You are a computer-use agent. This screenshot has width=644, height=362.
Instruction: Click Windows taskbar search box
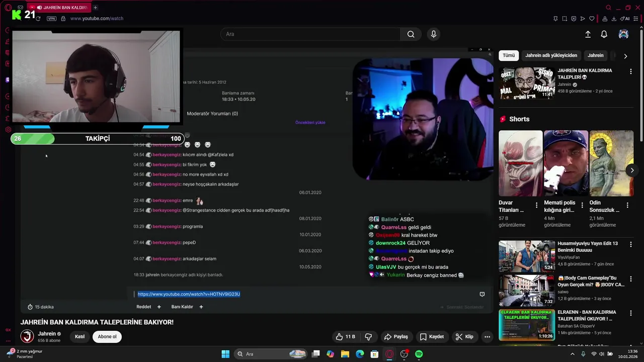tap(271, 354)
